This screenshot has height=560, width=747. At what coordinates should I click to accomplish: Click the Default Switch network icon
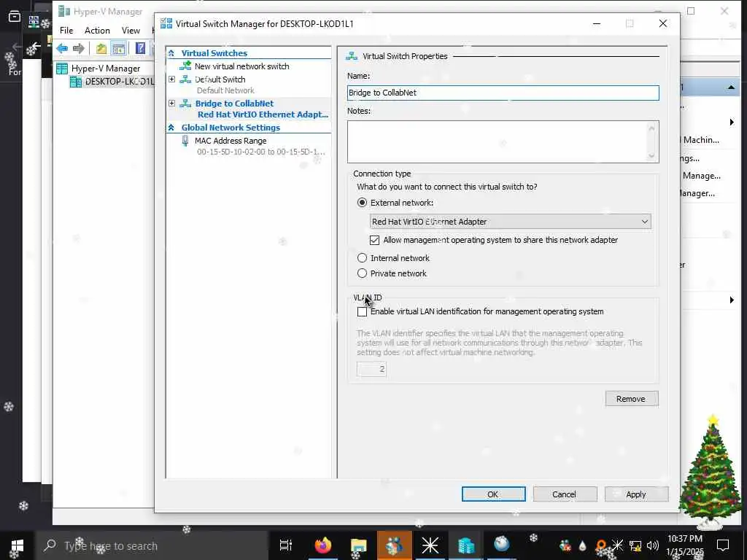pos(185,79)
